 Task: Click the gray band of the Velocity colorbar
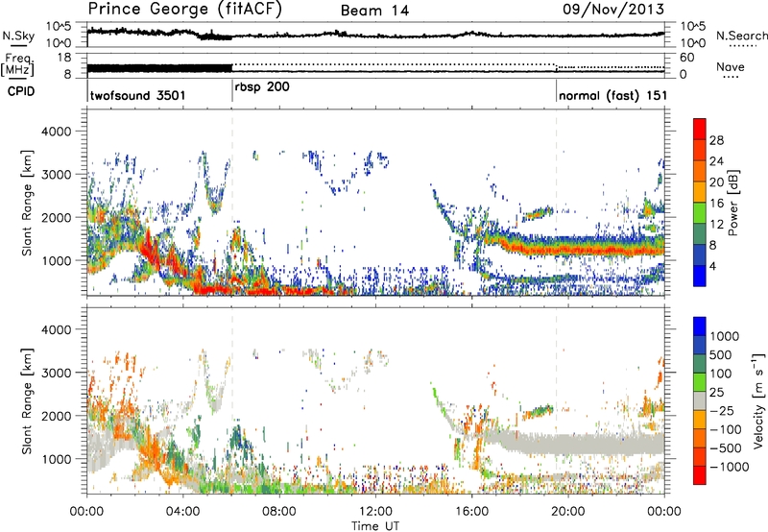pyautogui.click(x=700, y=400)
